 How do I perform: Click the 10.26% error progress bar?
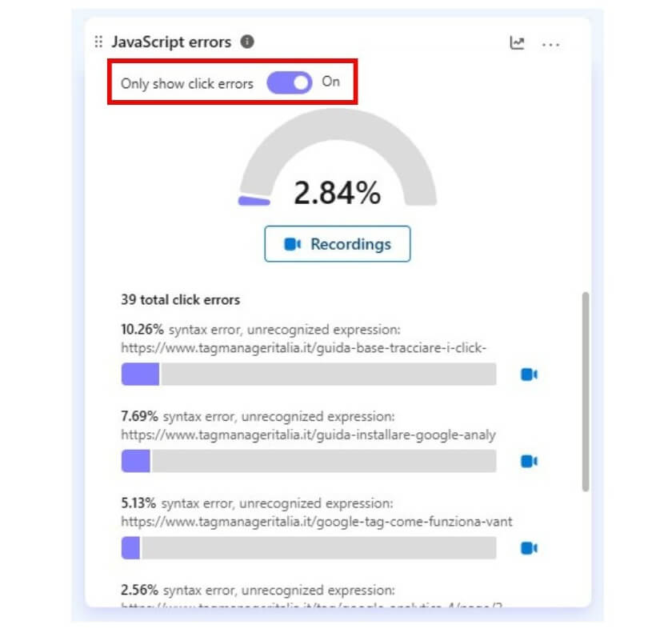point(312,372)
